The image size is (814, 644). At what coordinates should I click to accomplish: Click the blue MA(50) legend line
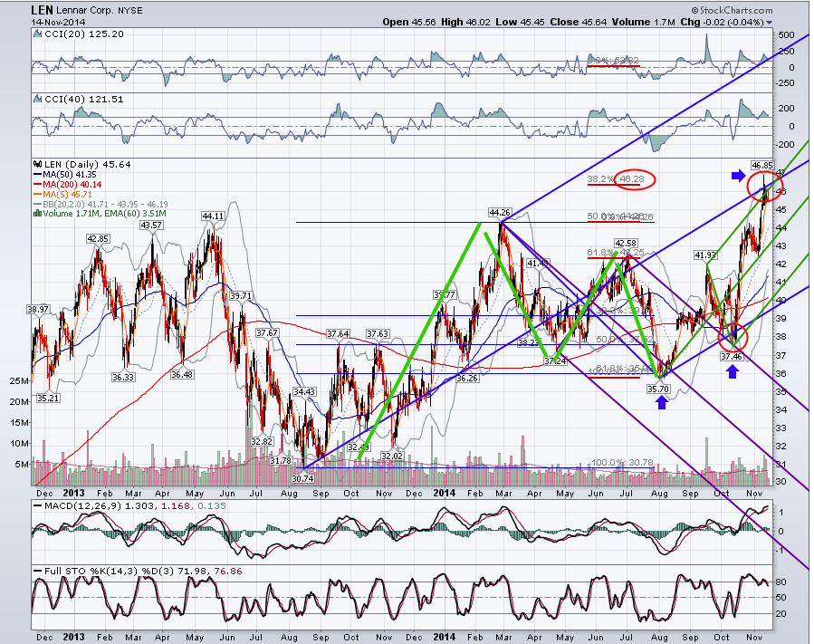click(x=37, y=175)
